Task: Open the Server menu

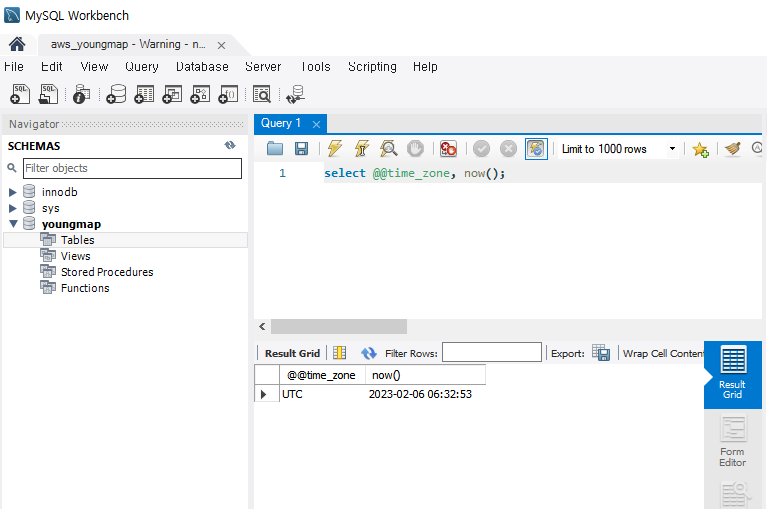Action: click(263, 66)
